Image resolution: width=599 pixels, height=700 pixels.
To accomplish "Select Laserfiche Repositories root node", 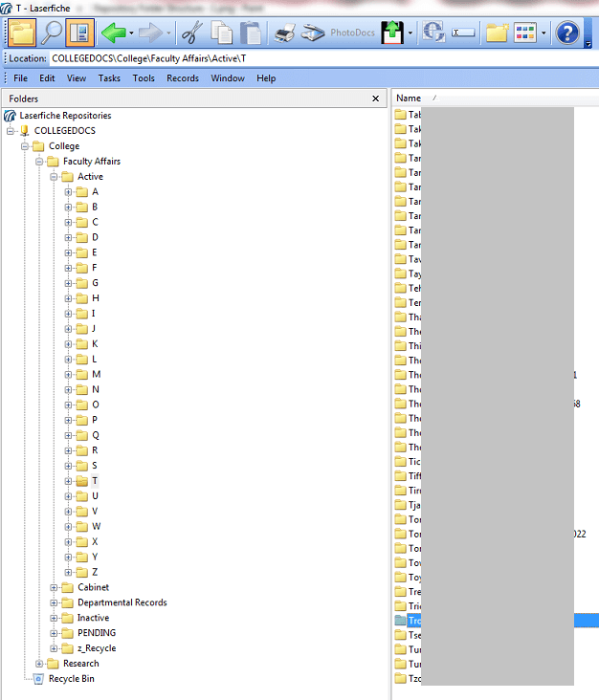I will pyautogui.click(x=65, y=116).
